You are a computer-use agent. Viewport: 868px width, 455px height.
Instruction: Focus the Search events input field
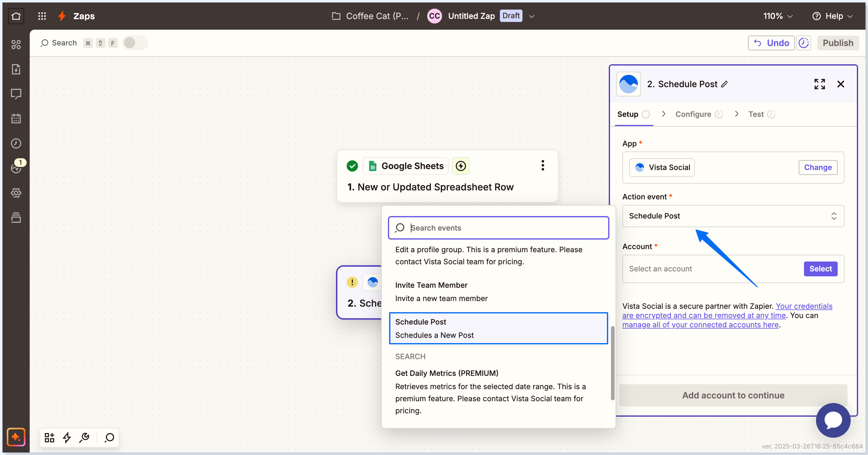[498, 228]
